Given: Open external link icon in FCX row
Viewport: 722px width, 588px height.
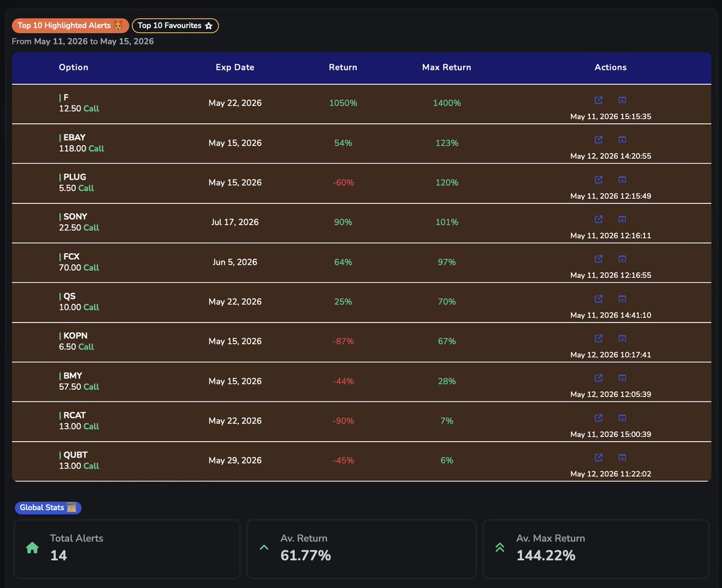Looking at the screenshot, I should pos(599,259).
